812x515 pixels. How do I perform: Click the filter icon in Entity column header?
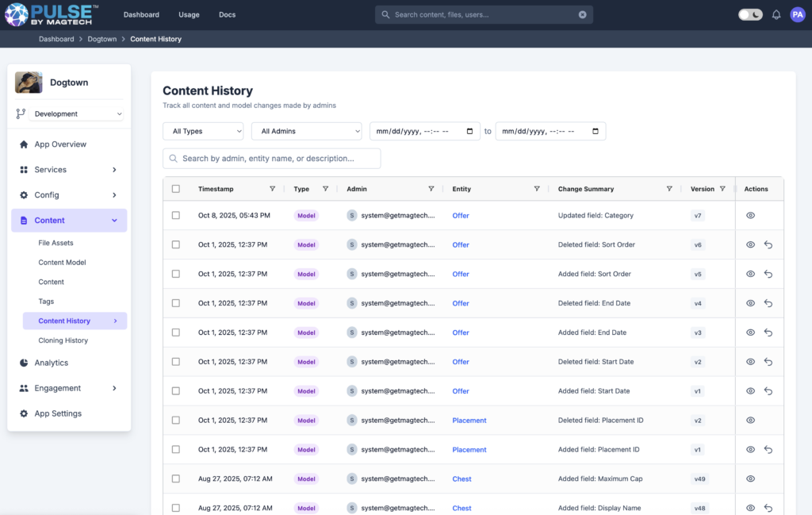(537, 189)
